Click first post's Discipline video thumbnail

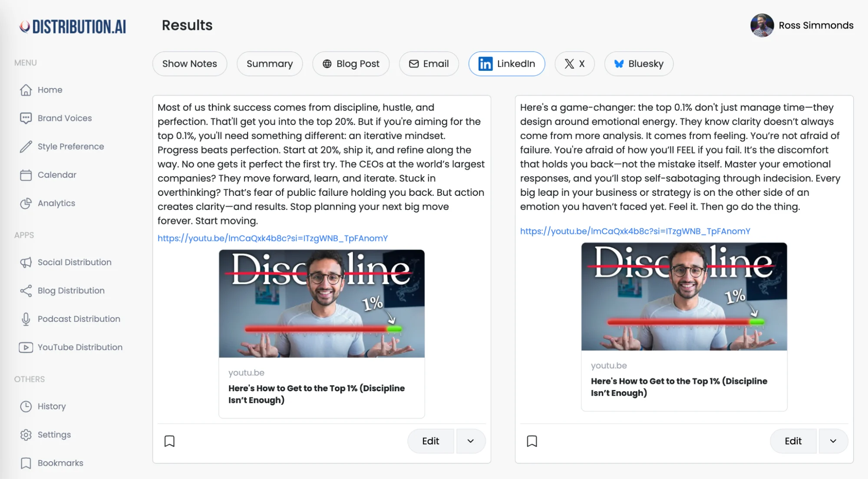(x=322, y=304)
